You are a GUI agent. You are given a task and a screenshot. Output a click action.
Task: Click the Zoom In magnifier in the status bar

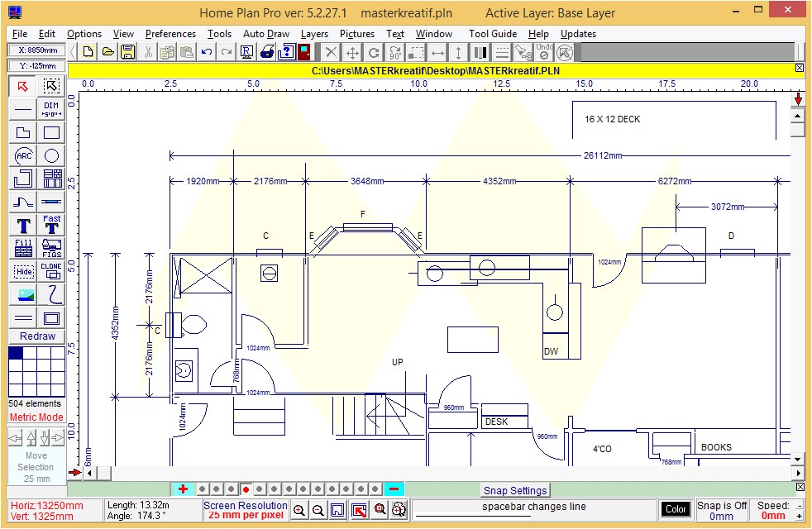coord(299,510)
